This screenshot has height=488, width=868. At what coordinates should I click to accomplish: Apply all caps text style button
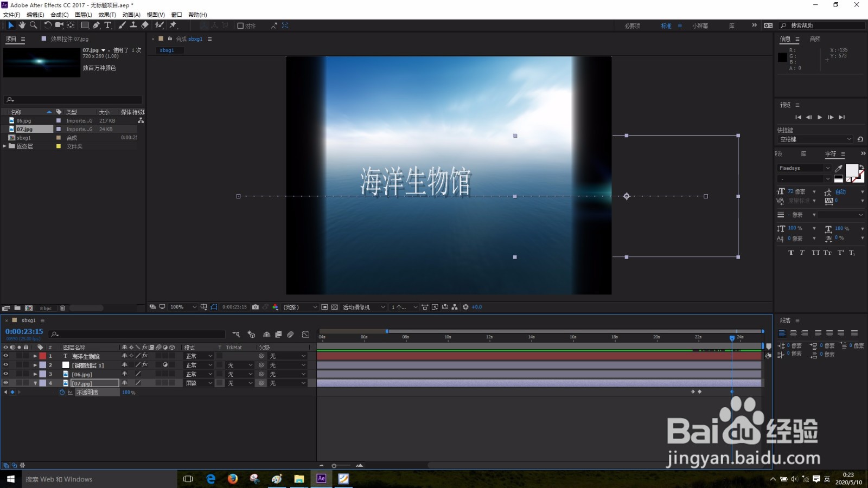pos(816,253)
